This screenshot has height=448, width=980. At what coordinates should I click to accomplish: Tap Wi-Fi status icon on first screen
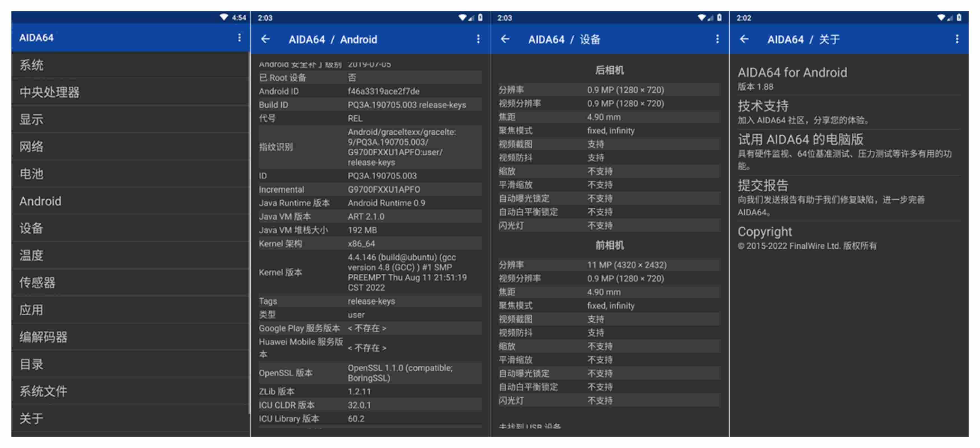(224, 17)
